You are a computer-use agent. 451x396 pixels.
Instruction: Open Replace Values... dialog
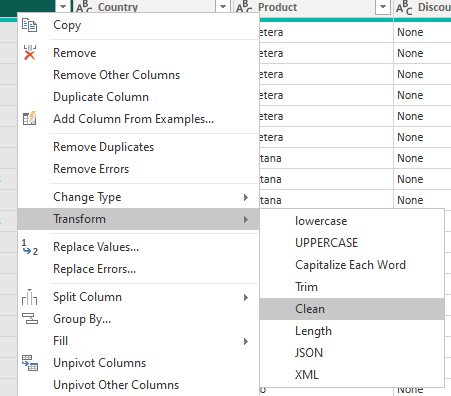point(138,247)
